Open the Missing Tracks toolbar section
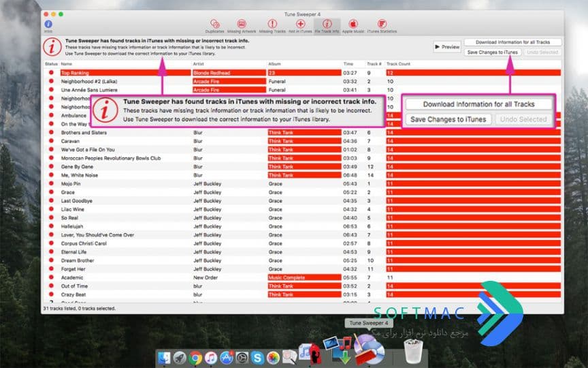This screenshot has width=588, height=368. (272, 27)
